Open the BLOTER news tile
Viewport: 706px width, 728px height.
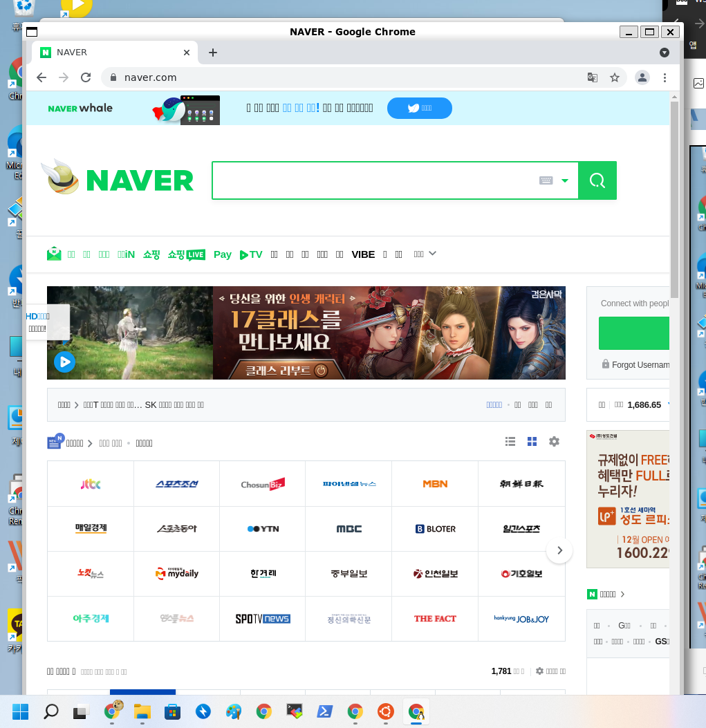tap(435, 529)
